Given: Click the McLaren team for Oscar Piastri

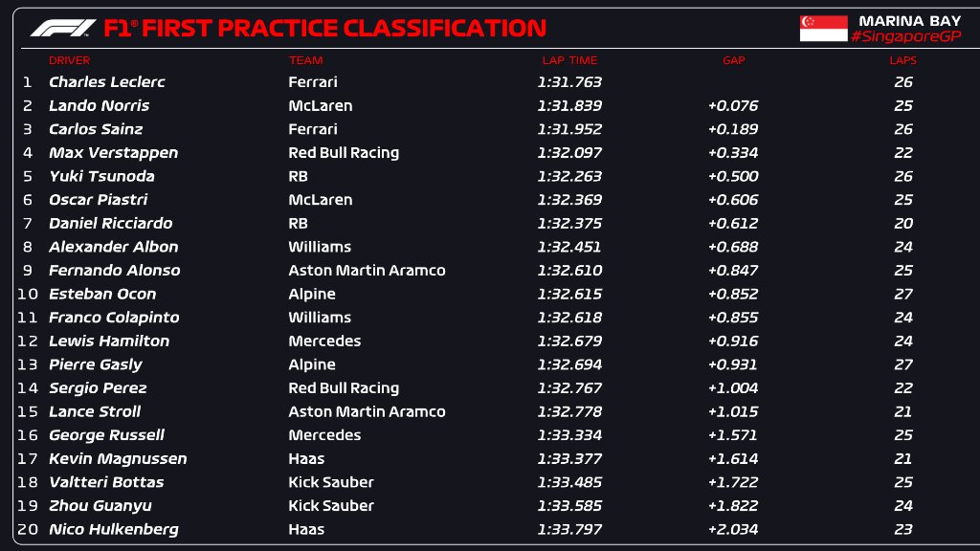Looking at the screenshot, I should [x=320, y=200].
